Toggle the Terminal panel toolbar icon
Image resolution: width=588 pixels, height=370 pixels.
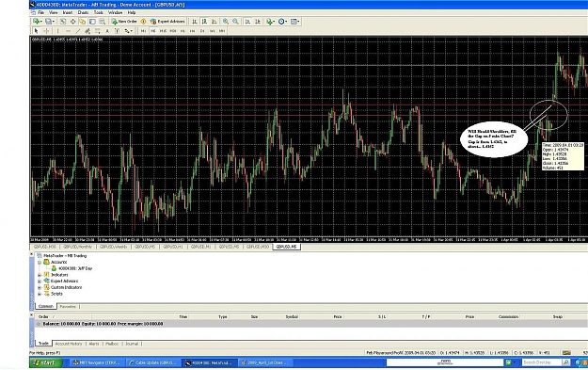[x=92, y=22]
